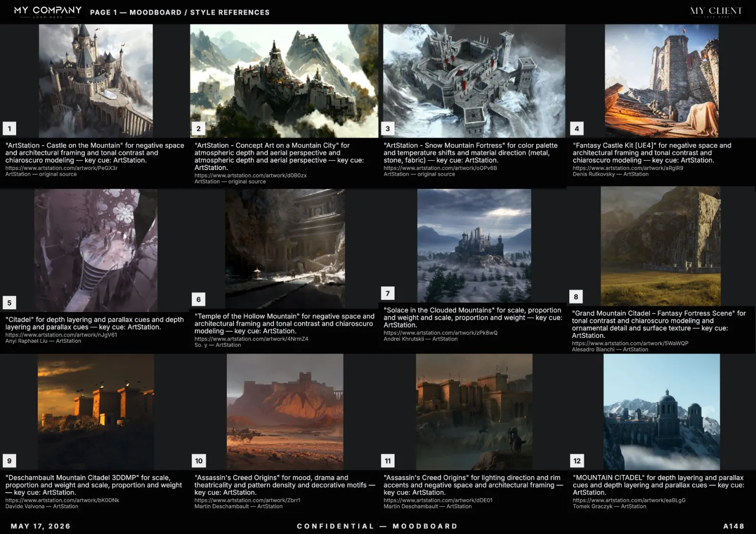The height and width of the screenshot is (534, 756).
Task: Click 'ArtStation — original source' under image 3
Action: (x=419, y=174)
